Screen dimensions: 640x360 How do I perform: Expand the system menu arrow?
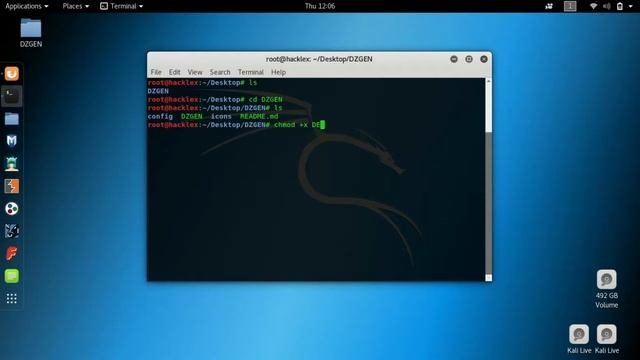click(631, 6)
